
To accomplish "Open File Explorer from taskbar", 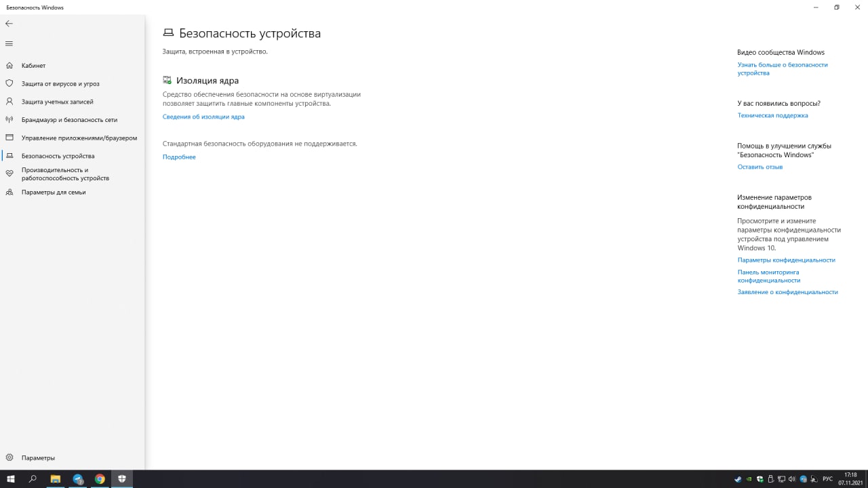I will (56, 479).
